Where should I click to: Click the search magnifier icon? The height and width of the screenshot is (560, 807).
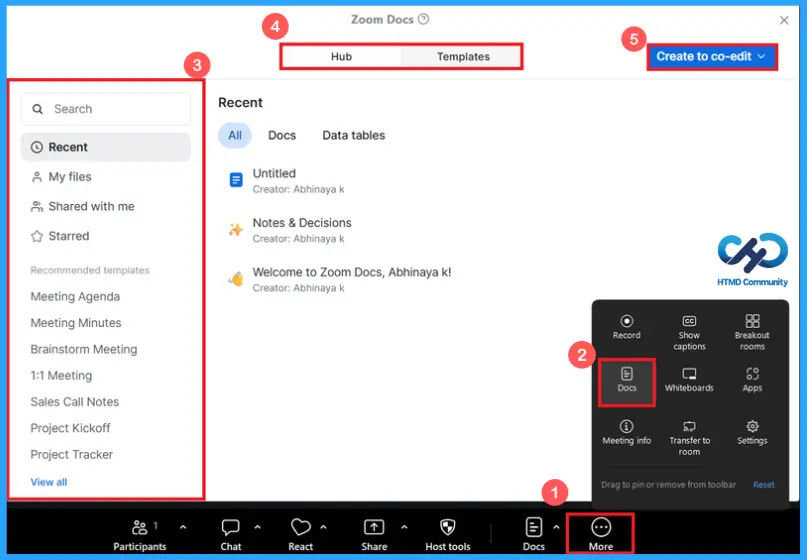click(x=38, y=109)
